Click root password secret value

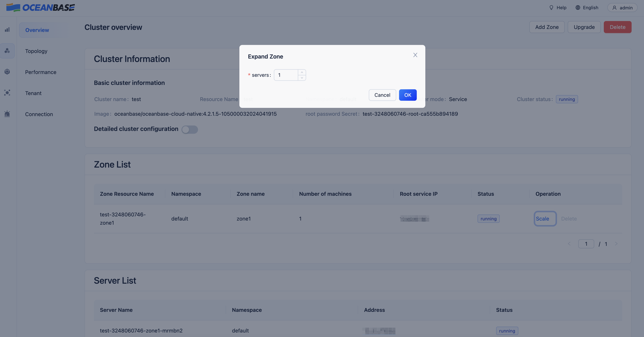coord(410,114)
